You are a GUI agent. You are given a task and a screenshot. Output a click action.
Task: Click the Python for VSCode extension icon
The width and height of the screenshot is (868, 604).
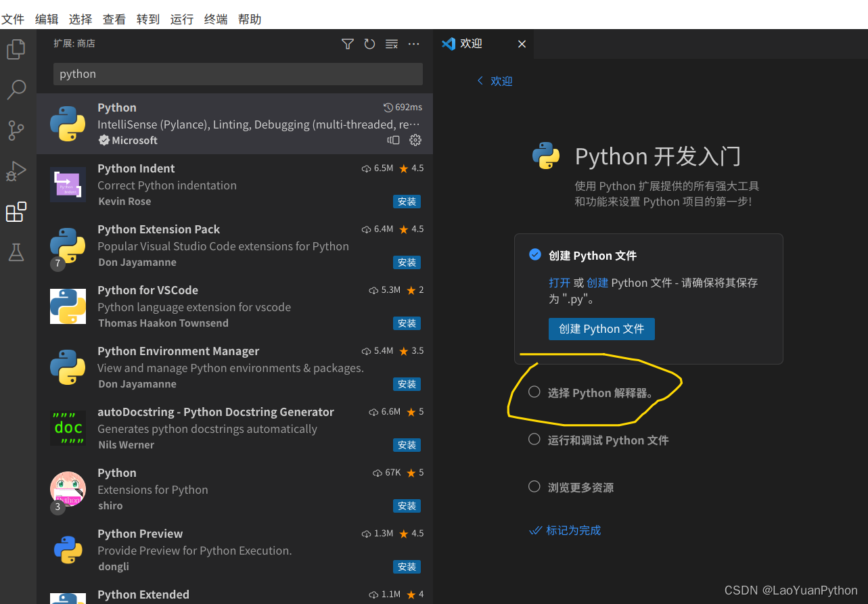[68, 306]
